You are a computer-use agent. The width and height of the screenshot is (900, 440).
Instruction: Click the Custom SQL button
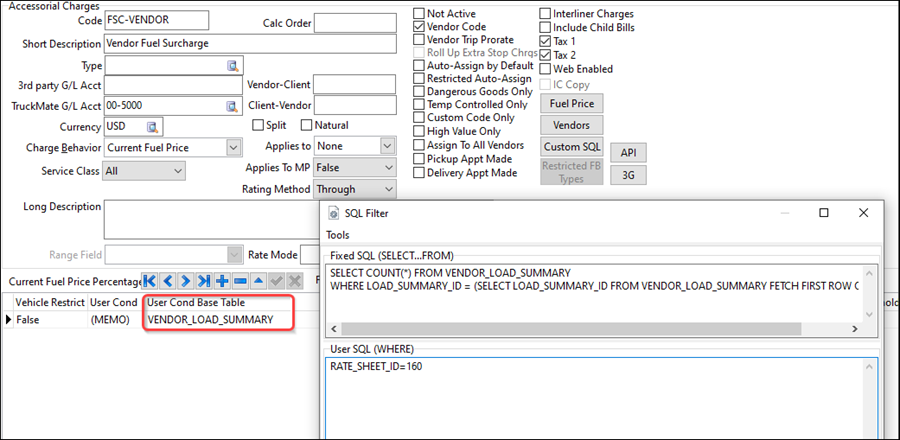coord(572,146)
